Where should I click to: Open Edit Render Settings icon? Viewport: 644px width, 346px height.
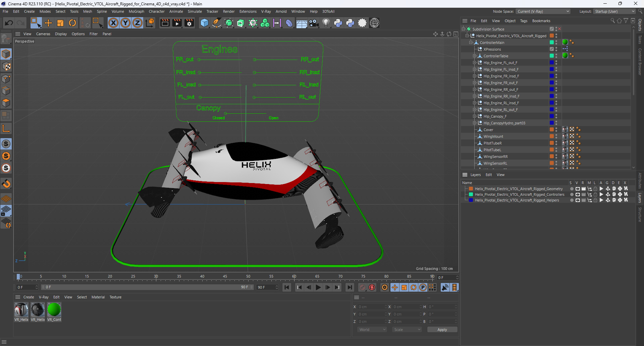click(189, 23)
